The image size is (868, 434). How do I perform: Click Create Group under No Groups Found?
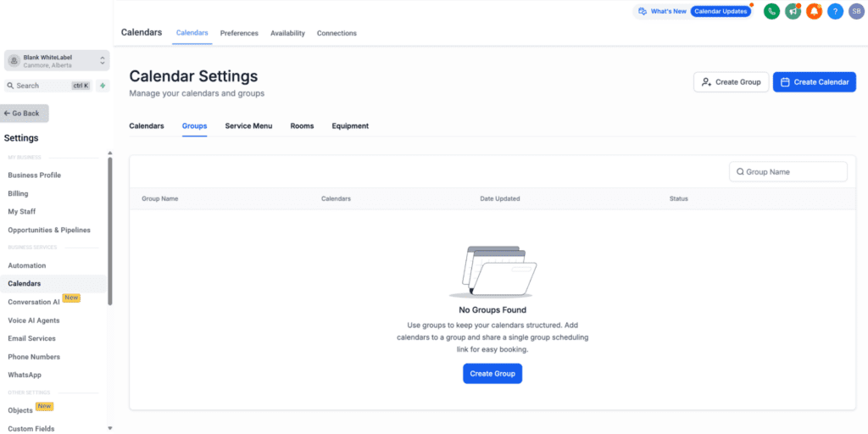point(492,374)
